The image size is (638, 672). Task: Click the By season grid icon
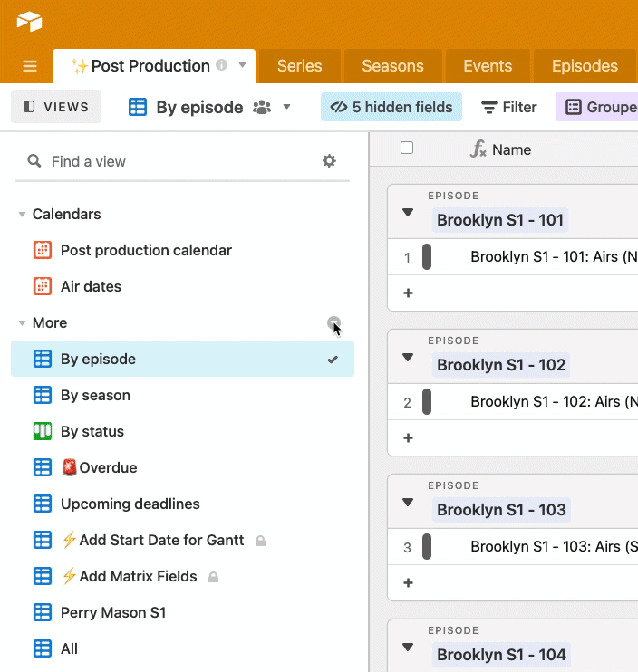pyautogui.click(x=43, y=395)
